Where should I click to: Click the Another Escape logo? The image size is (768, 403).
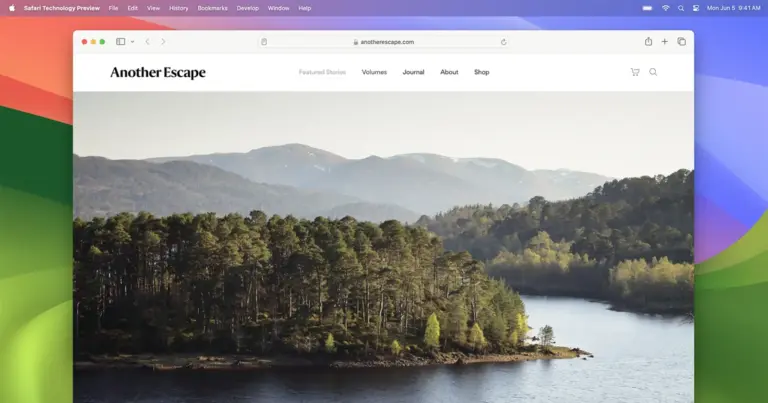click(158, 72)
